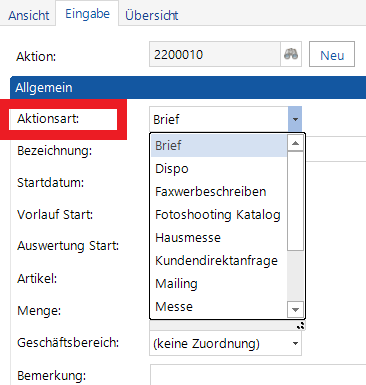Open the Übersicht tab
Image resolution: width=366 pixels, height=385 pixels.
[152, 15]
